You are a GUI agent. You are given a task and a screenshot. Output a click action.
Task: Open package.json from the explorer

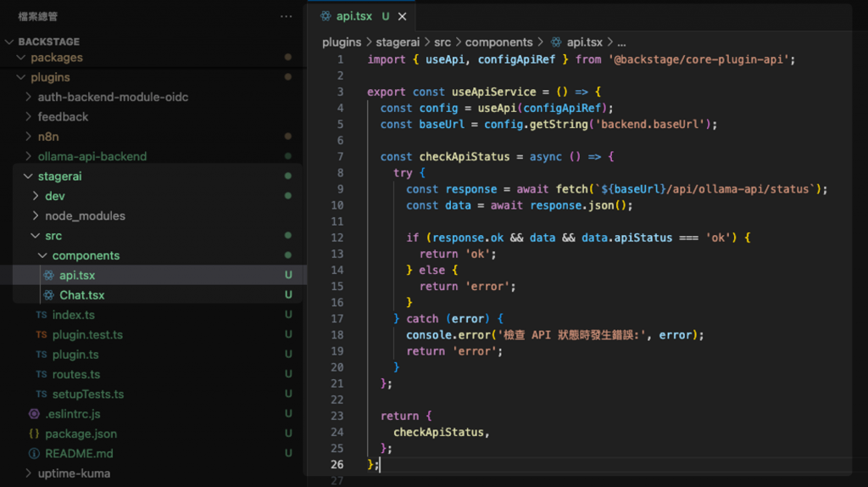[81, 434]
